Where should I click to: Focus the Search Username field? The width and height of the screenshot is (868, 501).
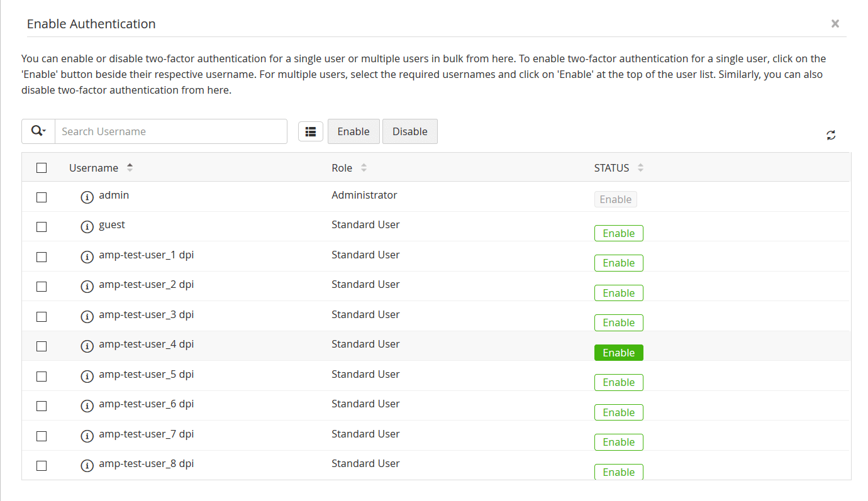[x=171, y=131]
